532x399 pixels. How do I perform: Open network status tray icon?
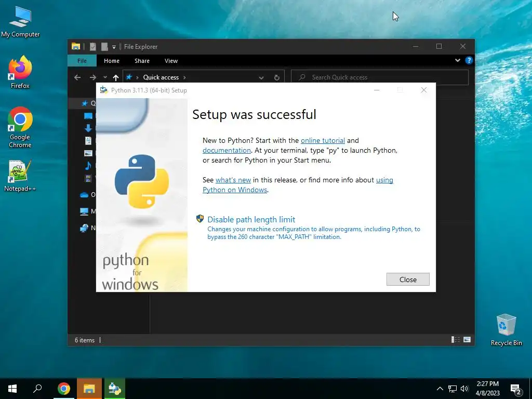click(453, 389)
